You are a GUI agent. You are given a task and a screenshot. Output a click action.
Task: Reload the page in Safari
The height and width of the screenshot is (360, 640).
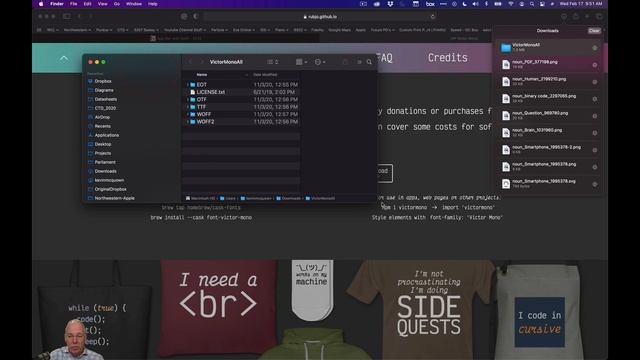tap(433, 17)
